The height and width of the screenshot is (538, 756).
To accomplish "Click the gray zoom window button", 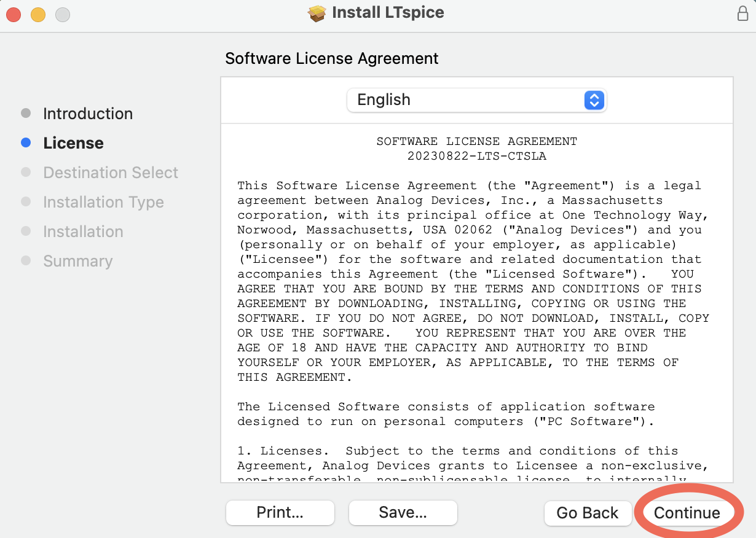I will 63,14.
